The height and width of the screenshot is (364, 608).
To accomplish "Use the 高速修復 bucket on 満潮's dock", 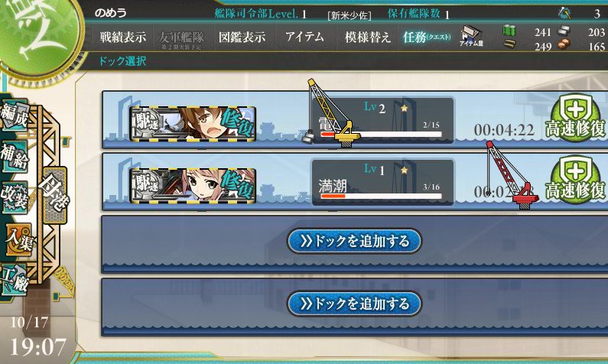I will click(575, 180).
